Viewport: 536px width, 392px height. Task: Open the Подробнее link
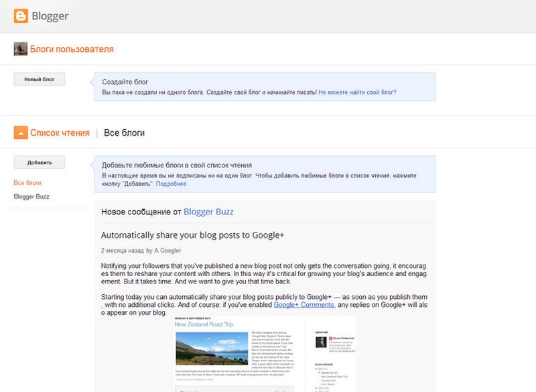point(171,184)
